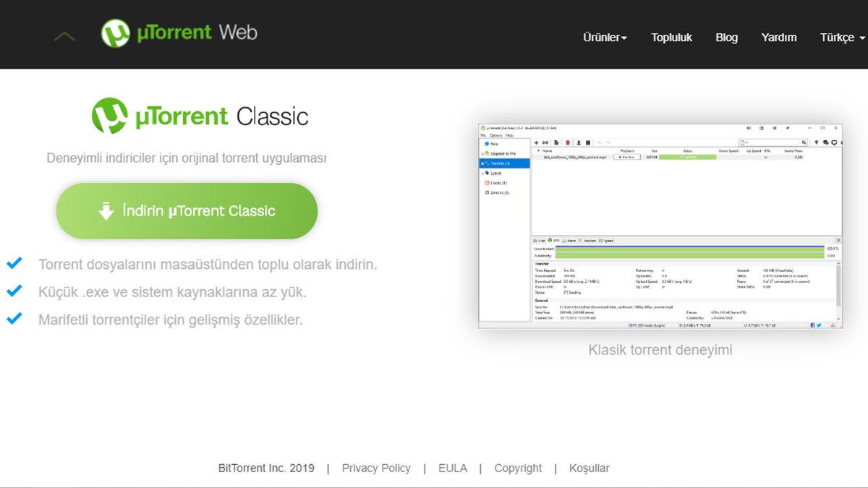Go to the Topluluk page
868x488 pixels.
(x=671, y=38)
